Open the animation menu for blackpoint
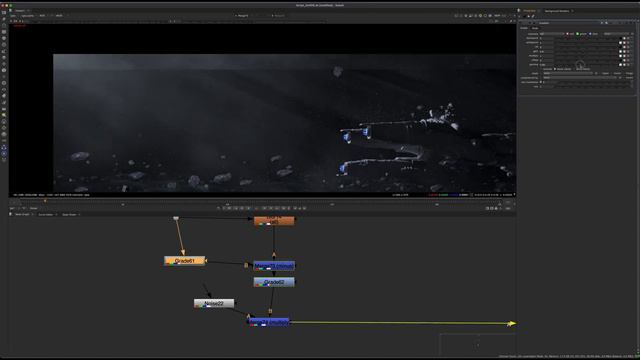 point(632,38)
